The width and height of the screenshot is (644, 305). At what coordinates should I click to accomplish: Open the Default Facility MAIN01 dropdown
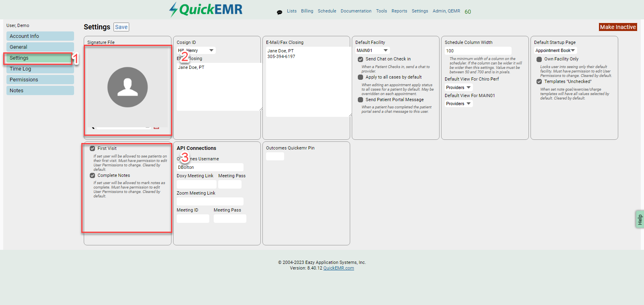click(373, 50)
